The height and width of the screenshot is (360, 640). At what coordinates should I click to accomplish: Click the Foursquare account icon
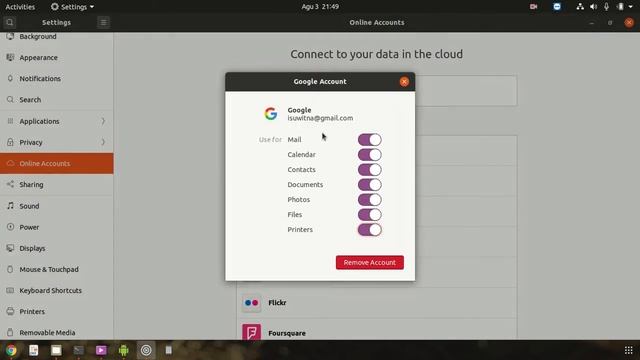coord(251,332)
